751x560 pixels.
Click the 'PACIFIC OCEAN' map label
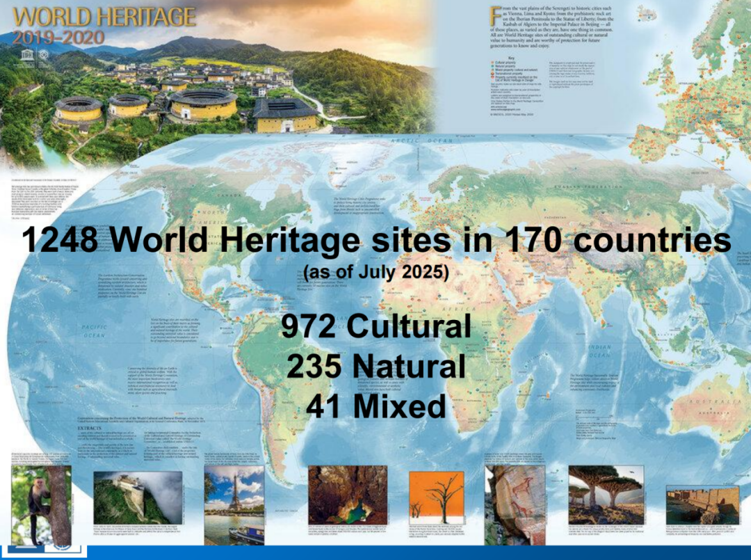pos(94,331)
